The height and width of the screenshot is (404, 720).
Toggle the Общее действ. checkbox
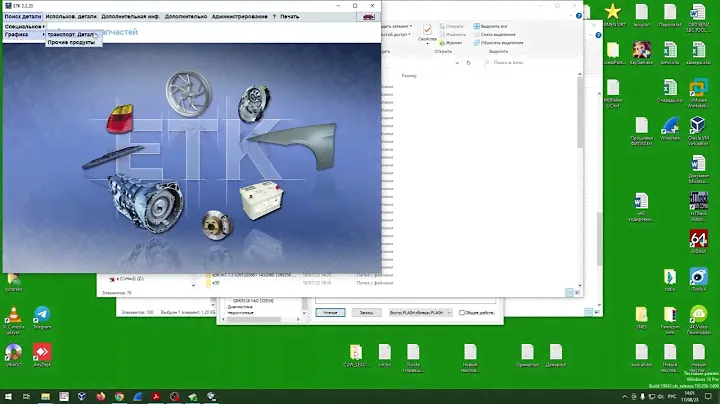[x=464, y=312]
